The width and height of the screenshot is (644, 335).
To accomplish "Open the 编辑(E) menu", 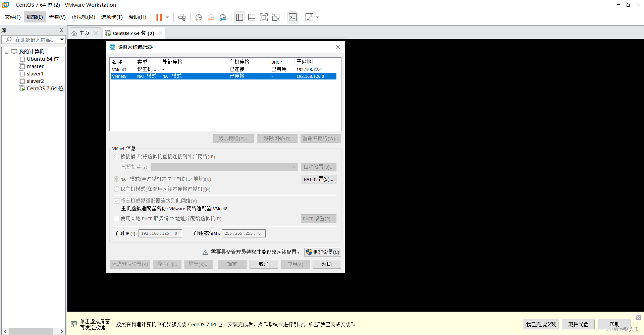I will [x=35, y=17].
